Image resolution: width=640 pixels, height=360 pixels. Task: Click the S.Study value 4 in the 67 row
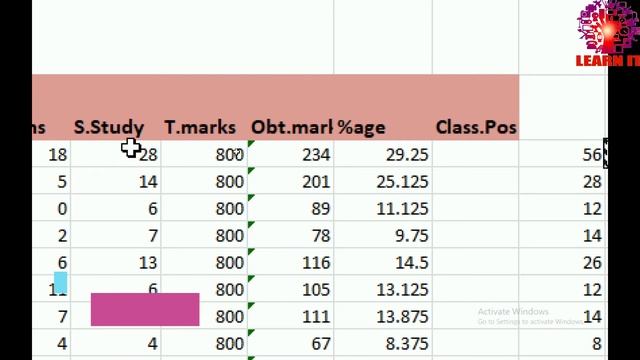point(116,343)
